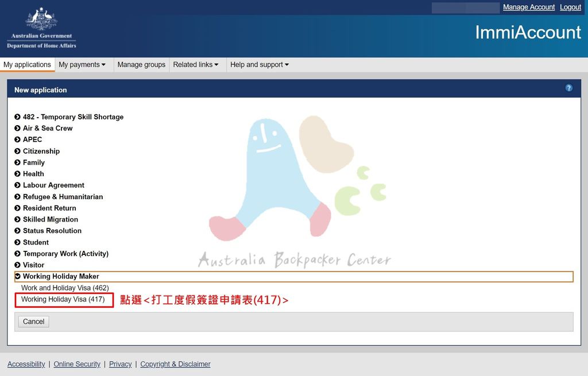Open the Online Security footer link
Image resolution: width=588 pixels, height=376 pixels.
[x=77, y=364]
